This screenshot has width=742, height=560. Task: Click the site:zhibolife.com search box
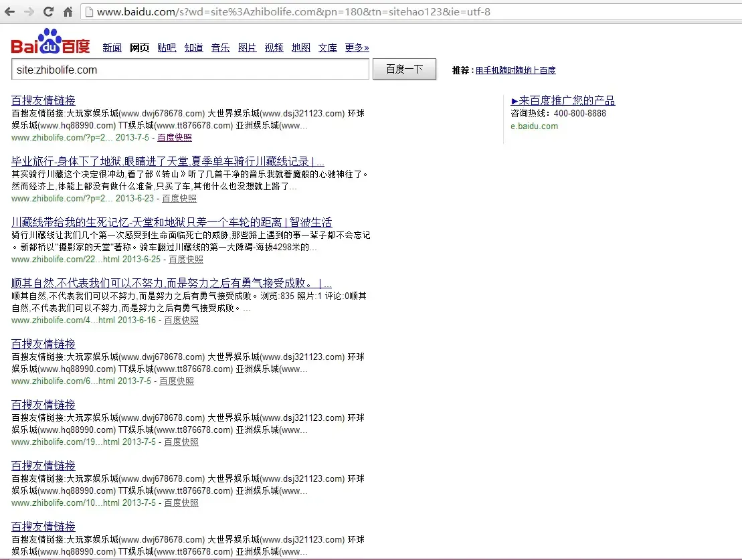tap(190, 70)
